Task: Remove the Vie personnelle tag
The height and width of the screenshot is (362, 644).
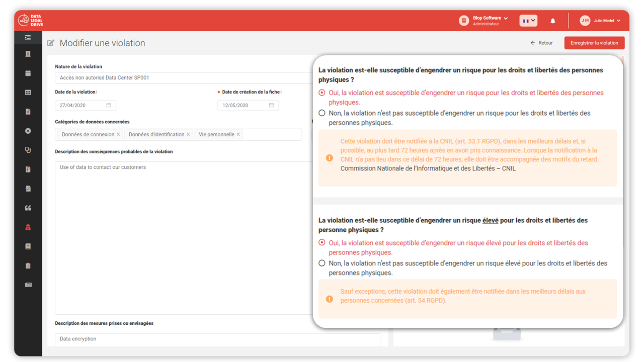Action: coord(238,134)
